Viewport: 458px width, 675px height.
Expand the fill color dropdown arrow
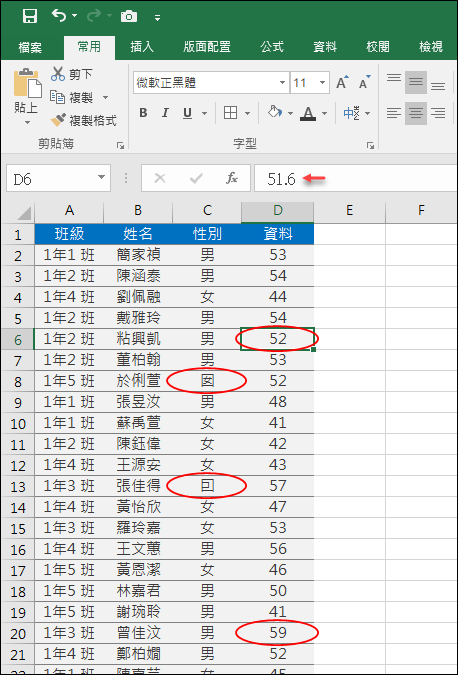291,114
